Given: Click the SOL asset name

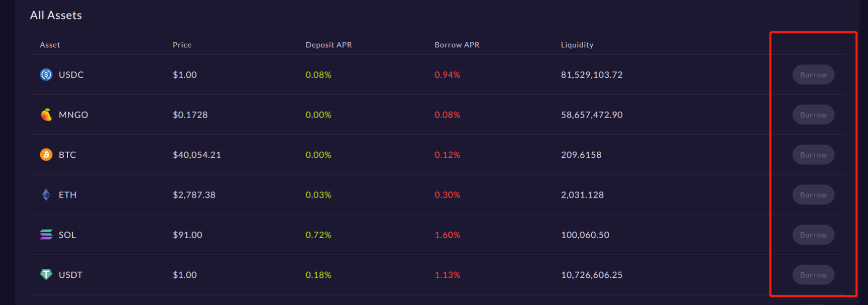Looking at the screenshot, I should coord(67,235).
